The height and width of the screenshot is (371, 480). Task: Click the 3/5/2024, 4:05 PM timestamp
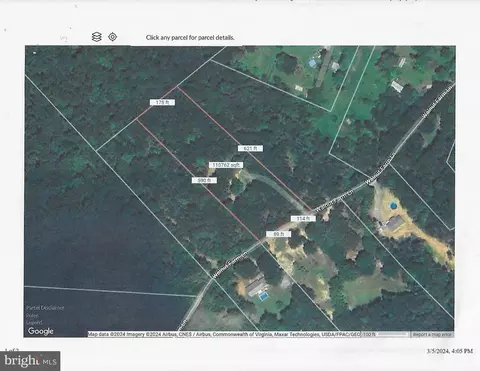pyautogui.click(x=450, y=351)
